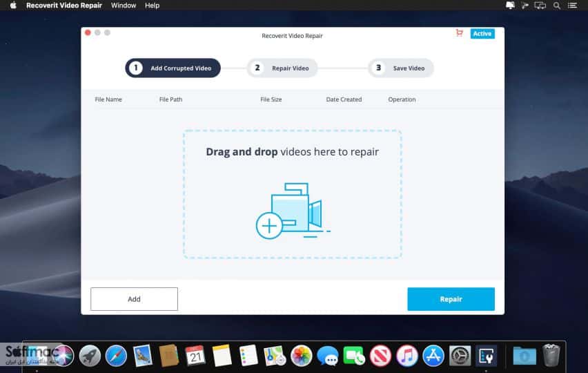Open Notes from the Dock
This screenshot has width=588, height=373.
pos(222,355)
